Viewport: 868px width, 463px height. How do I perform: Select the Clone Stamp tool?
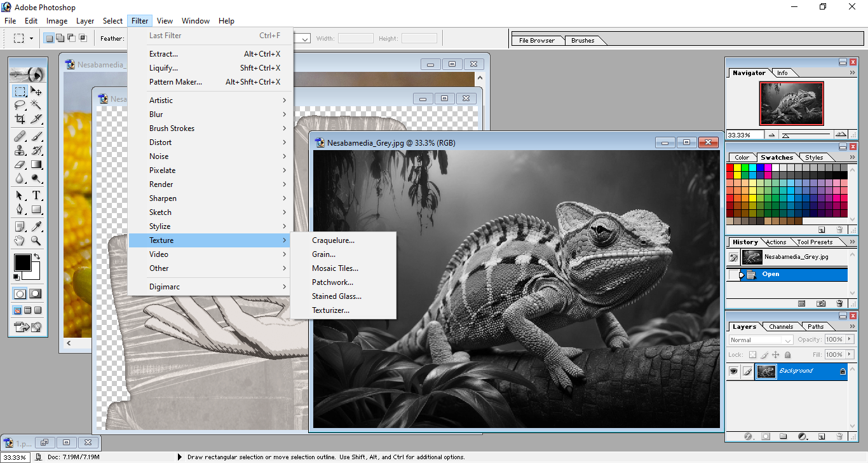(x=20, y=151)
